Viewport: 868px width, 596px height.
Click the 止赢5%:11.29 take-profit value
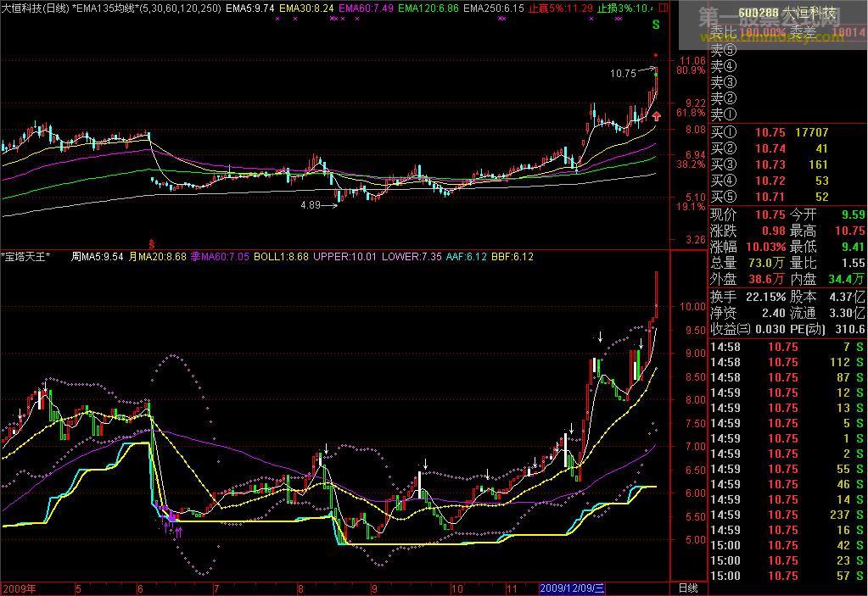point(560,8)
